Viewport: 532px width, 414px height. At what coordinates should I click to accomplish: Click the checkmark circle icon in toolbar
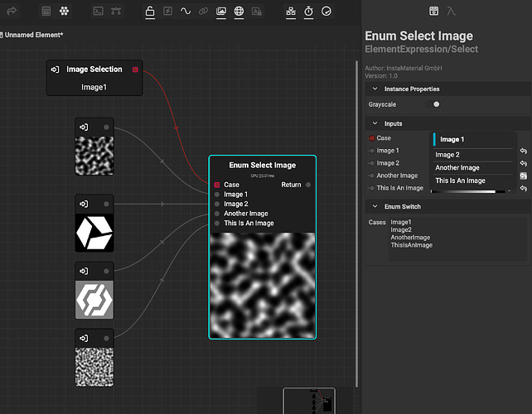click(x=326, y=12)
